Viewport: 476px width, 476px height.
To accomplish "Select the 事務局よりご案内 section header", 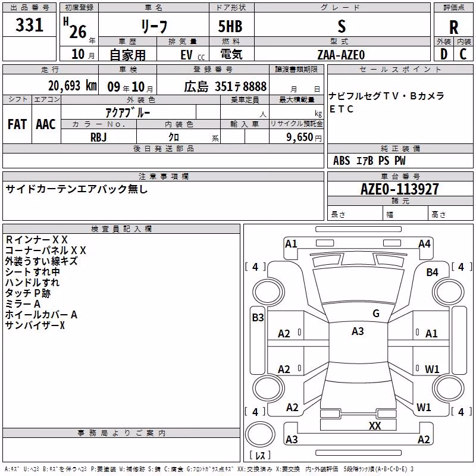I will point(121,433).
